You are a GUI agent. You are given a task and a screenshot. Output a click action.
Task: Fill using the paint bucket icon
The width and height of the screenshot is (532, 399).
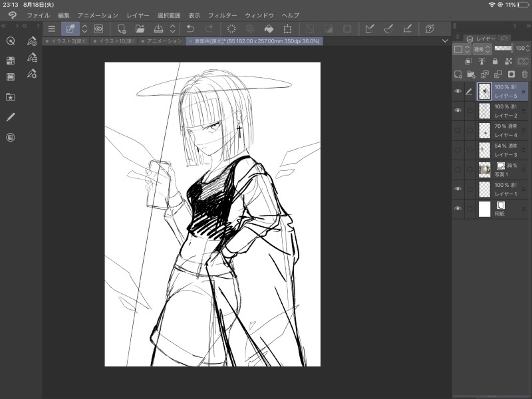click(x=269, y=29)
